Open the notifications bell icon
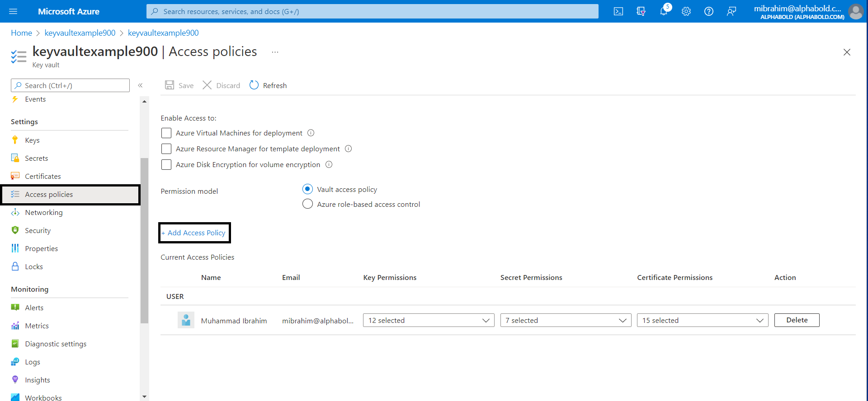Viewport: 868px width, 401px height. point(664,11)
